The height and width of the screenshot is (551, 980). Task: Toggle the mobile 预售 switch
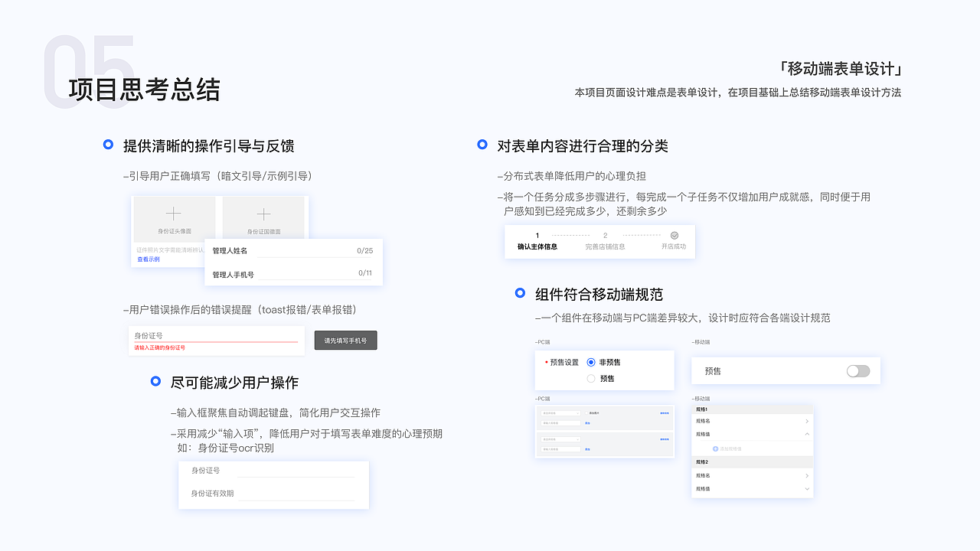(x=858, y=371)
